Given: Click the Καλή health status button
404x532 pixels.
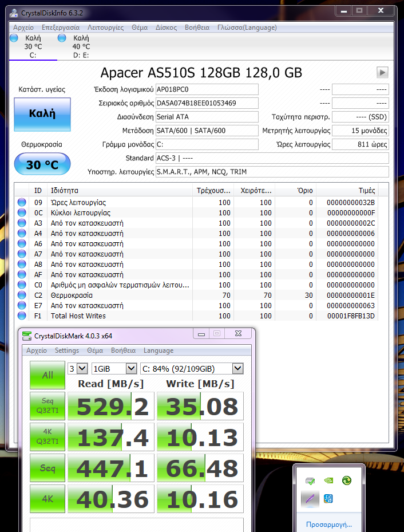Looking at the screenshot, I should point(42,115).
